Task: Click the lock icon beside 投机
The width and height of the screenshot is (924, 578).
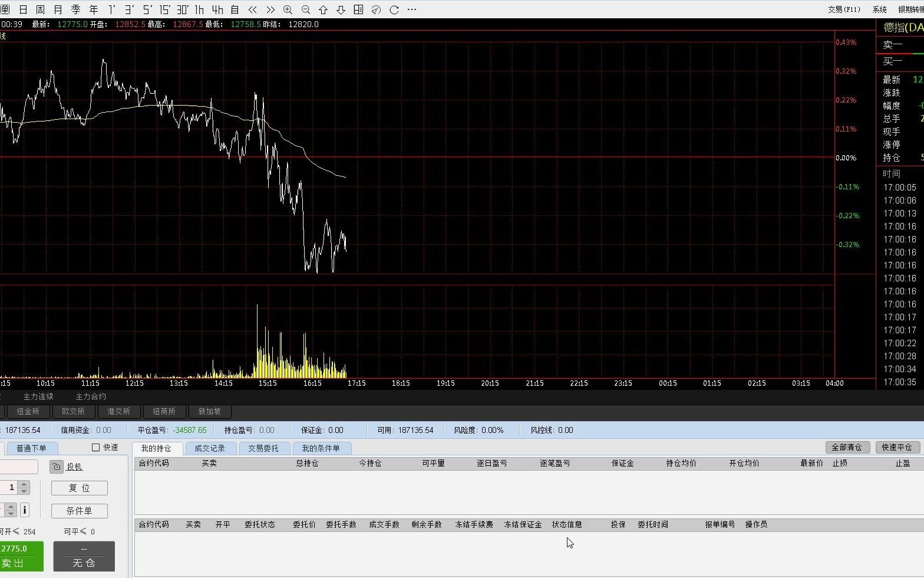Action: [56, 467]
